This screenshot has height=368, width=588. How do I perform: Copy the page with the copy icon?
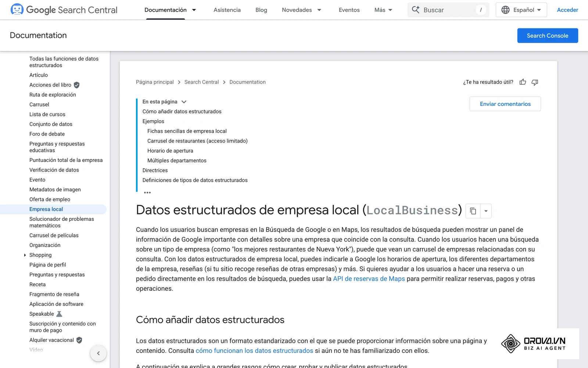point(473,211)
